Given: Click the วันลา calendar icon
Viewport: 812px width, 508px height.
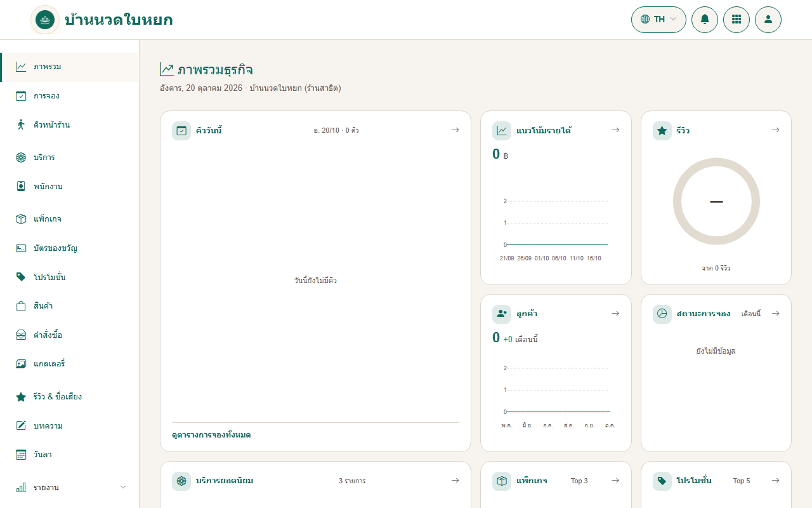Looking at the screenshot, I should (x=21, y=455).
